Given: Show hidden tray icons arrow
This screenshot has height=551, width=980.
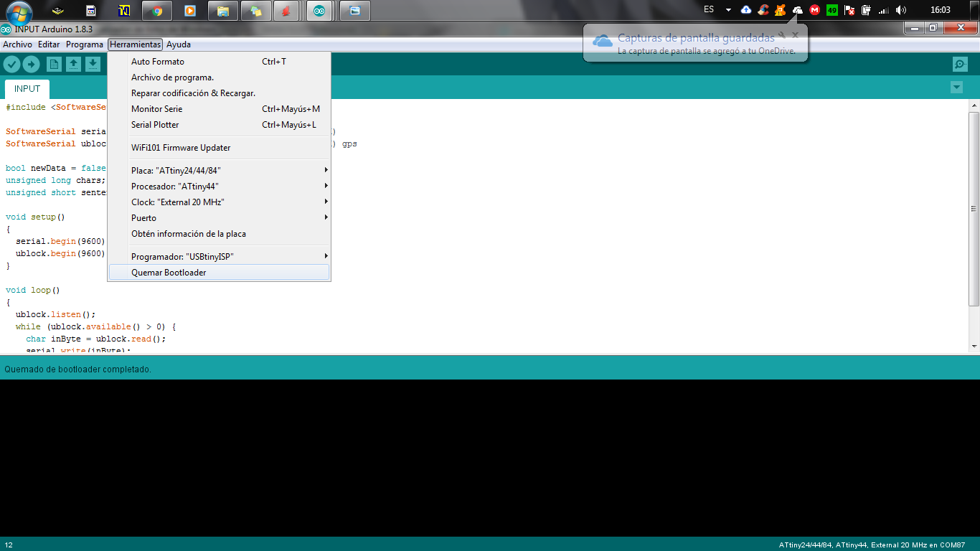Looking at the screenshot, I should (x=728, y=10).
